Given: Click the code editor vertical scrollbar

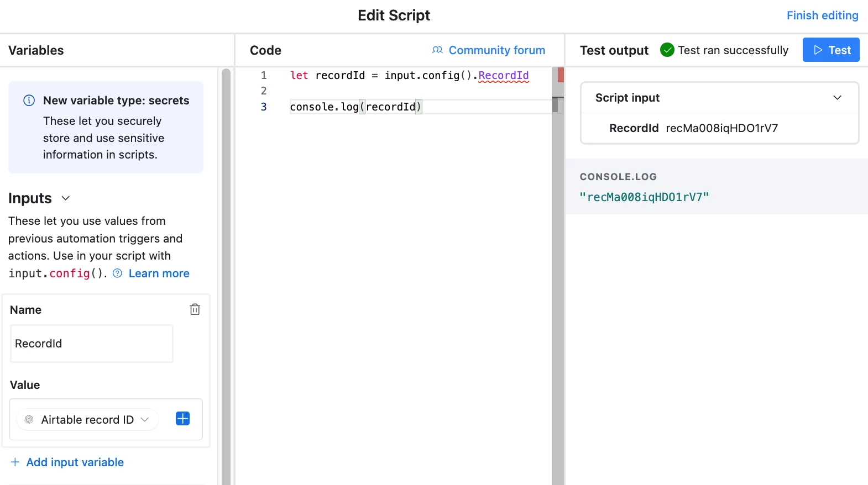Looking at the screenshot, I should pyautogui.click(x=557, y=276).
